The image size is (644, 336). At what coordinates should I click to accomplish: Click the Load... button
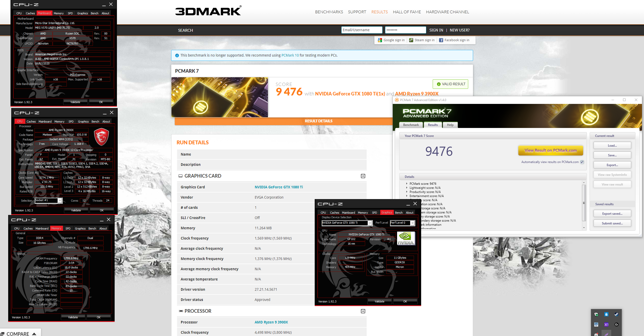pyautogui.click(x=612, y=146)
